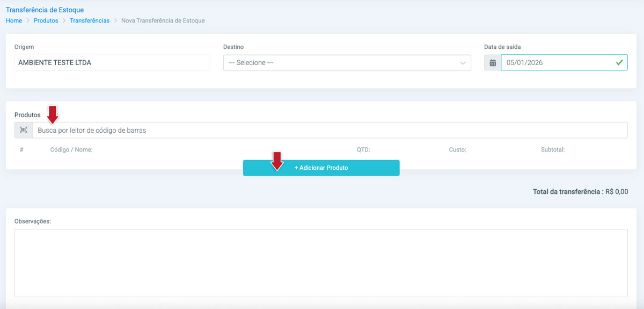
Task: Click the green checkmark in the date field
Action: (x=619, y=63)
